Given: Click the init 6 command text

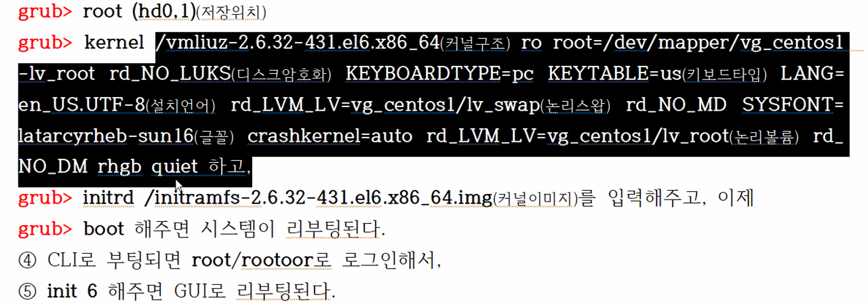Looking at the screenshot, I should click(x=73, y=292).
